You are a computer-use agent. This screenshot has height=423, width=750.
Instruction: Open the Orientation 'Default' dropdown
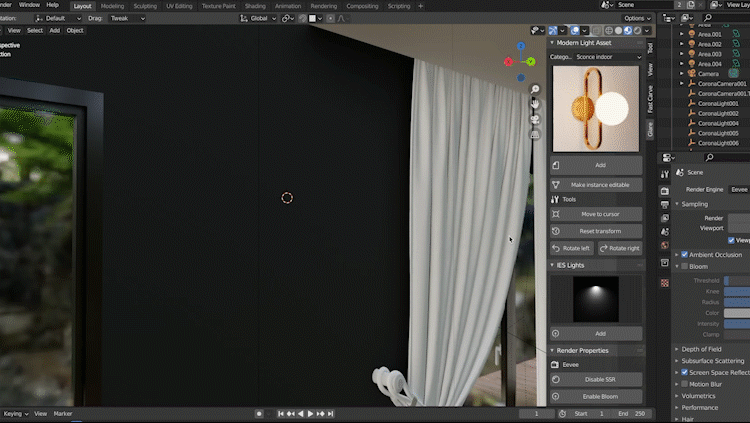pyautogui.click(x=58, y=18)
